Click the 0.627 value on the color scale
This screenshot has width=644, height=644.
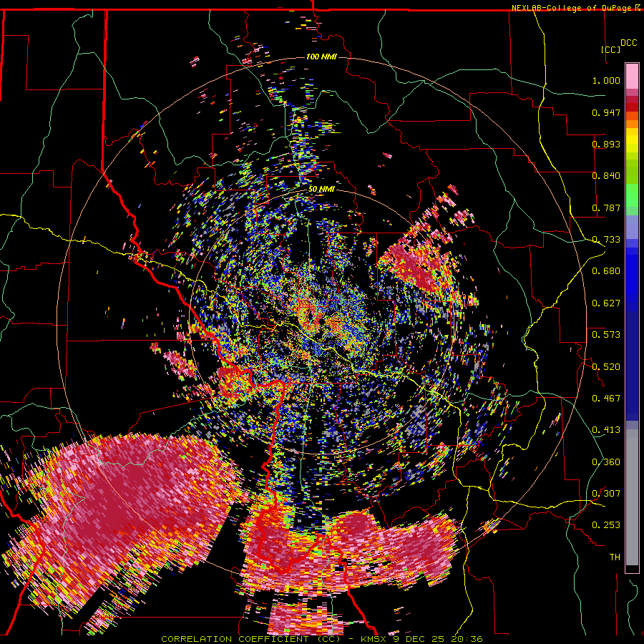tap(606, 303)
